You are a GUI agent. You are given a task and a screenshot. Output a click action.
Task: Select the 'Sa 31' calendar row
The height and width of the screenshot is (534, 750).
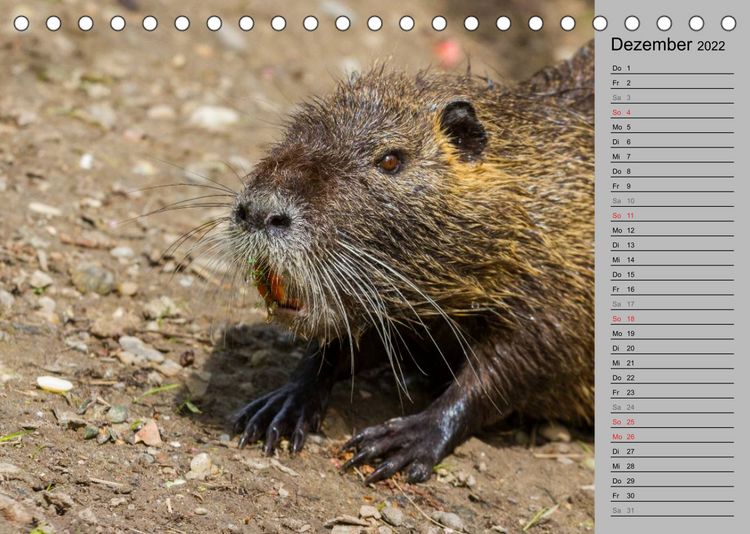click(672, 511)
